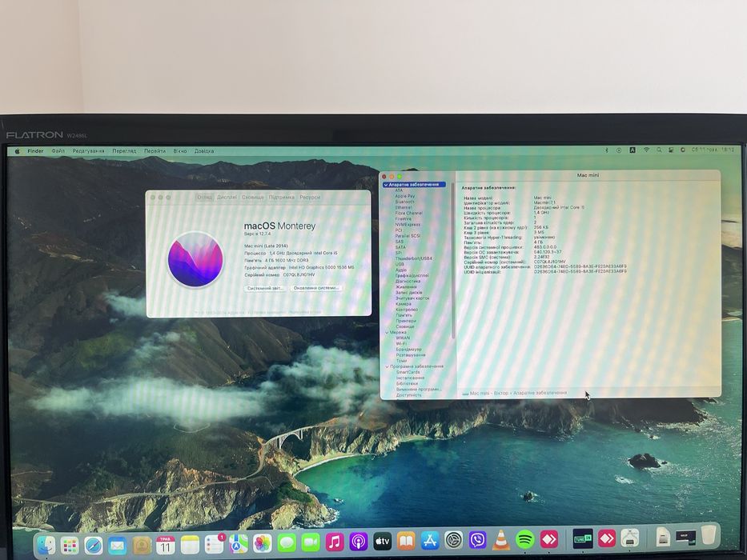Open Trash in the Dock

pos(710,535)
